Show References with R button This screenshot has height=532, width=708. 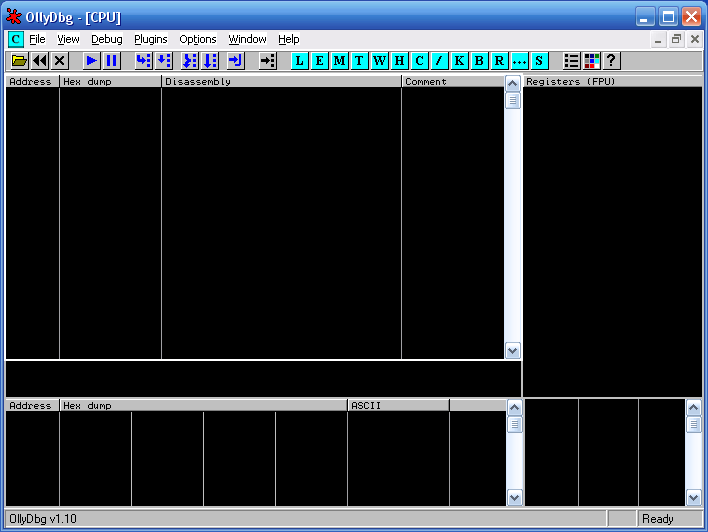click(499, 61)
